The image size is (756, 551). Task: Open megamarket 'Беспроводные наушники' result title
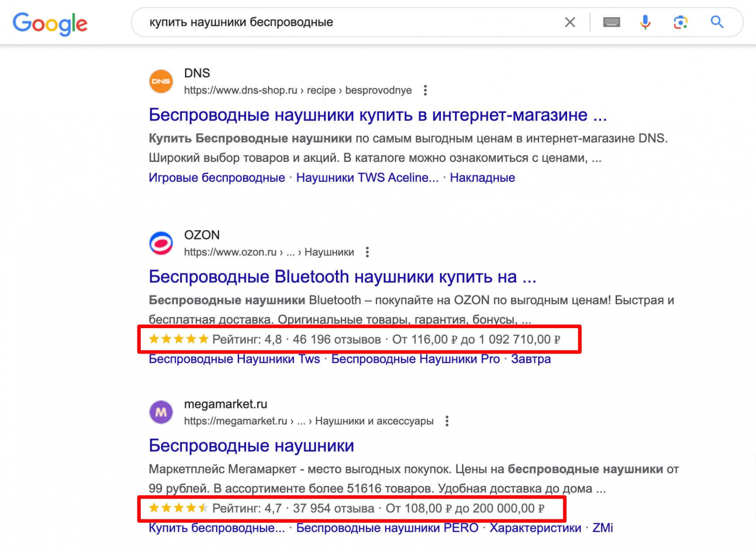pyautogui.click(x=251, y=446)
